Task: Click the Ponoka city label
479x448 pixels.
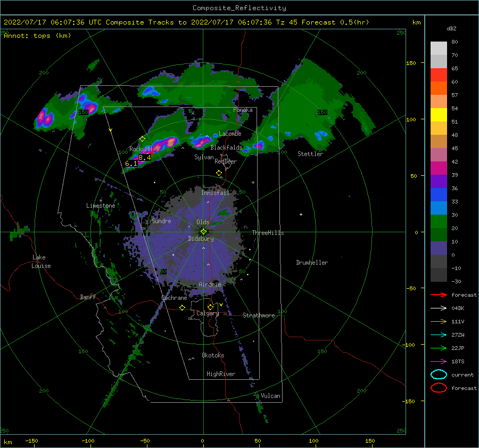Action: click(x=243, y=110)
